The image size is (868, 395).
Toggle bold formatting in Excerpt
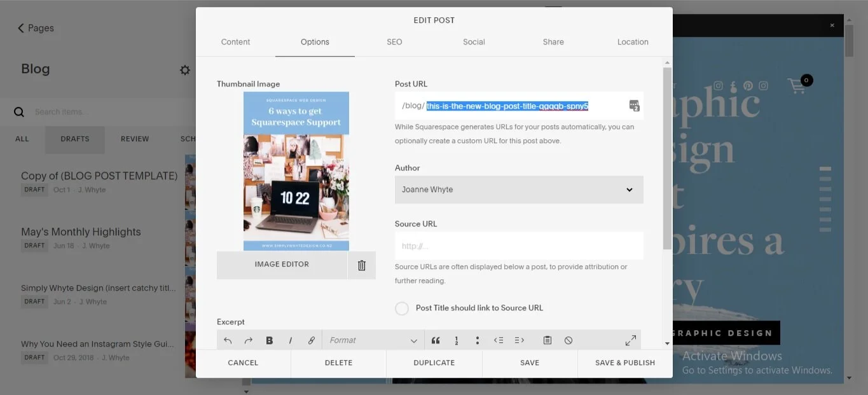pyautogui.click(x=270, y=340)
